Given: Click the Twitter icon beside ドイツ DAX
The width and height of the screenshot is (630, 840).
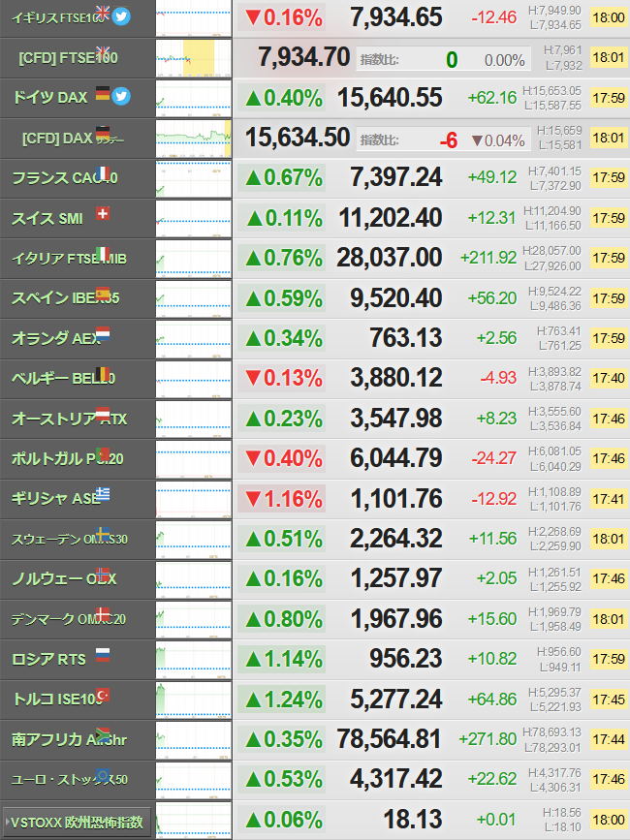Looking at the screenshot, I should pyautogui.click(x=121, y=97).
